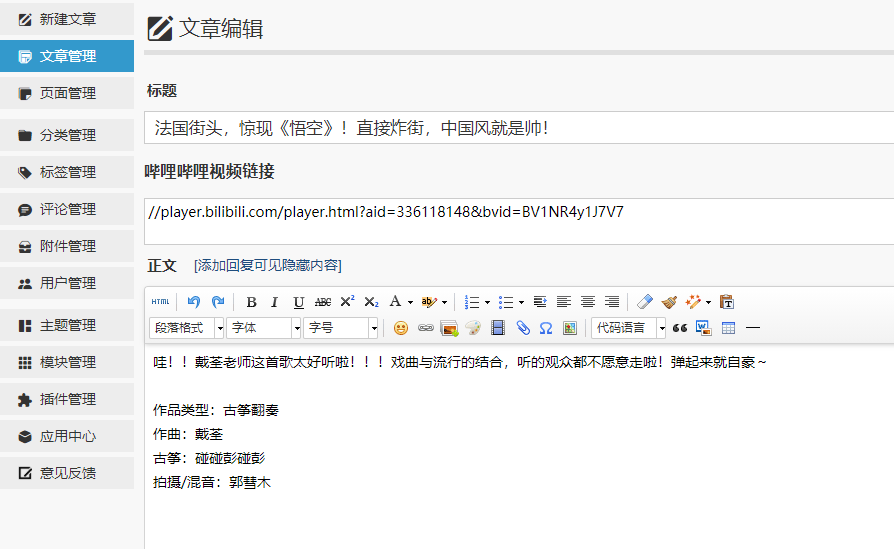Insert a video

coord(498,328)
